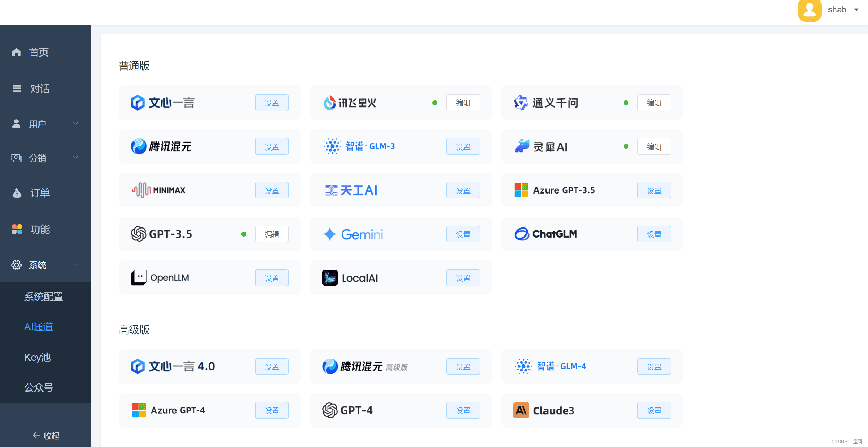The width and height of the screenshot is (868, 447).
Task: Click the Claude3 Anthropic logo
Action: point(521,410)
